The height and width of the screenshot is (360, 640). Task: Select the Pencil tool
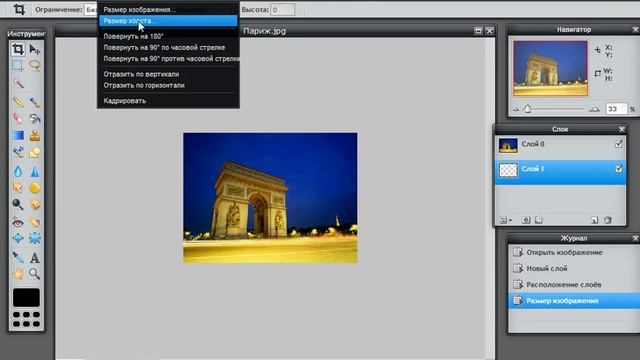(18, 102)
